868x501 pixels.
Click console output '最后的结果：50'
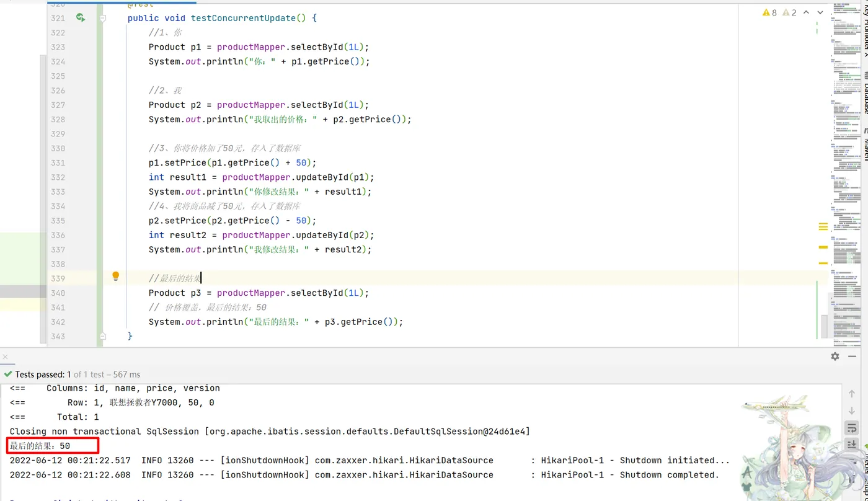coord(40,446)
